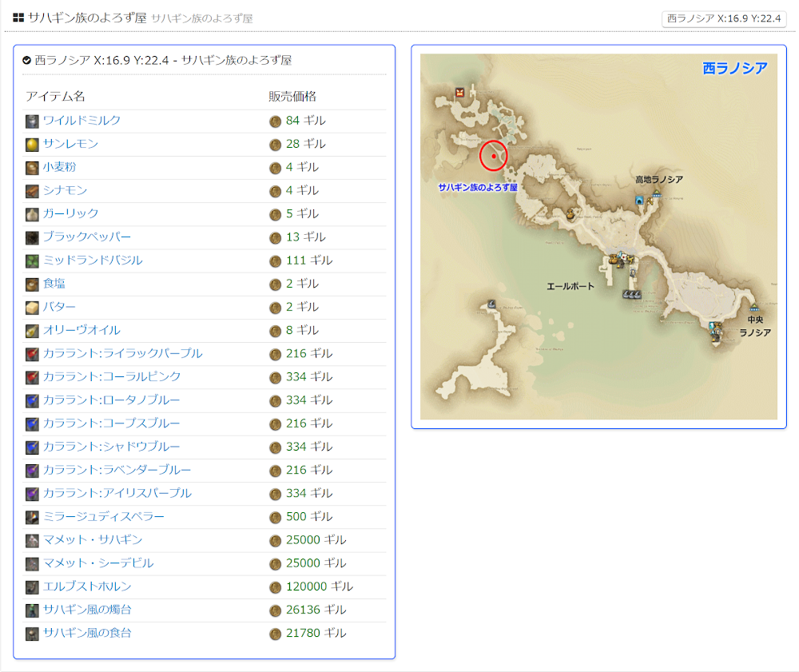Click the サンレモン item icon

click(32, 145)
